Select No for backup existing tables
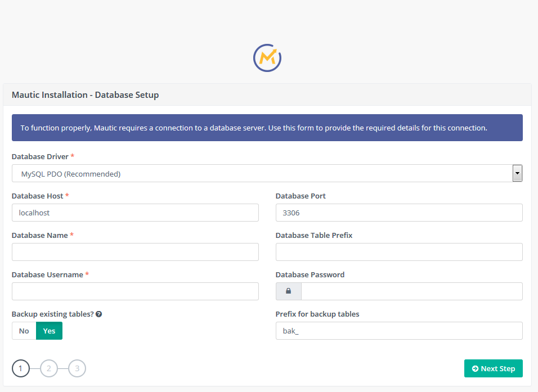538x392 pixels. 24,331
